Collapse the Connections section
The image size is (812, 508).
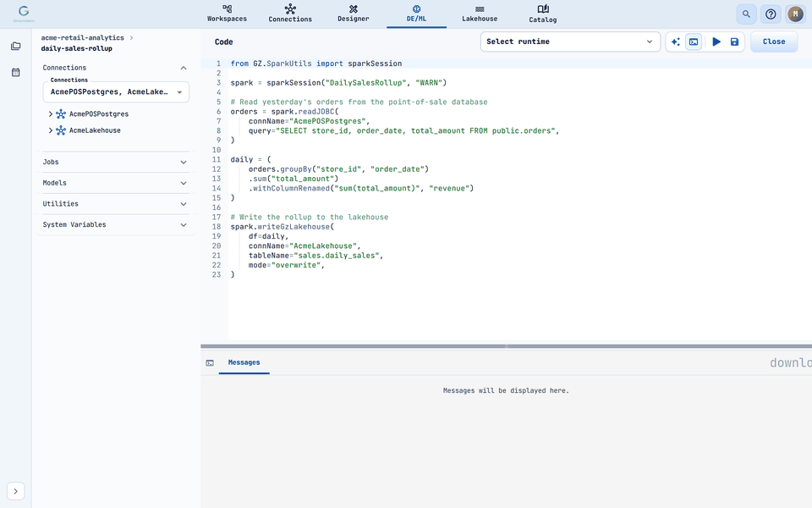[184, 68]
